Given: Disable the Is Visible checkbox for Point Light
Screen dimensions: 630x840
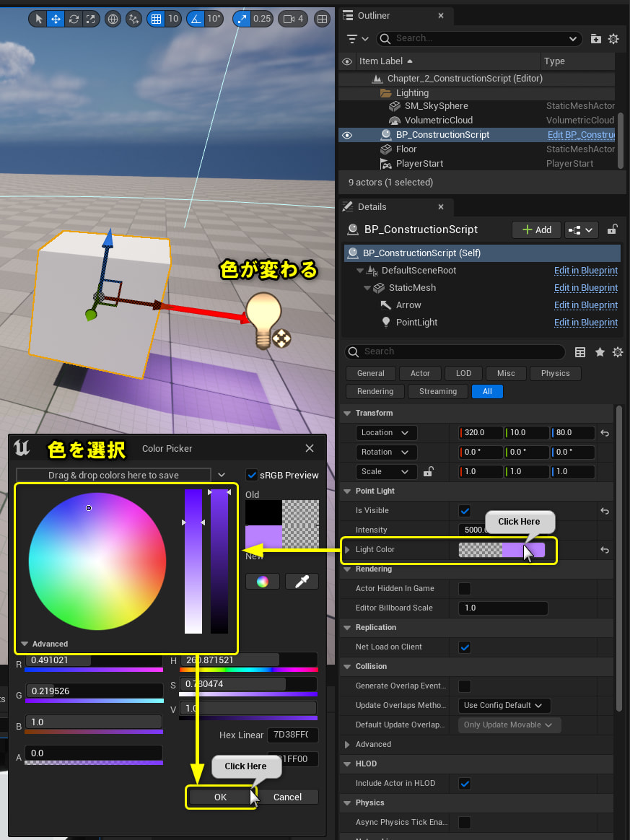Looking at the screenshot, I should [464, 510].
